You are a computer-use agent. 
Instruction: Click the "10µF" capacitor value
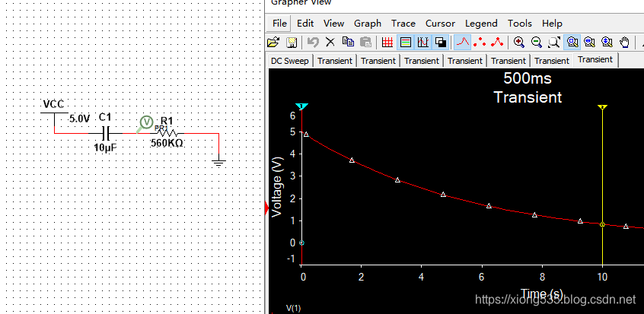pos(106,148)
